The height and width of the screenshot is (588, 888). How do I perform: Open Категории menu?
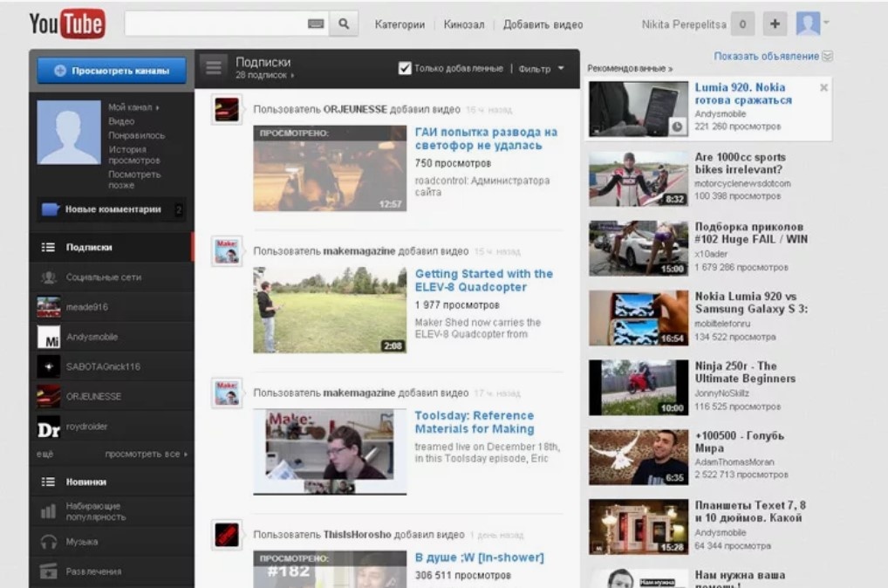(x=400, y=24)
